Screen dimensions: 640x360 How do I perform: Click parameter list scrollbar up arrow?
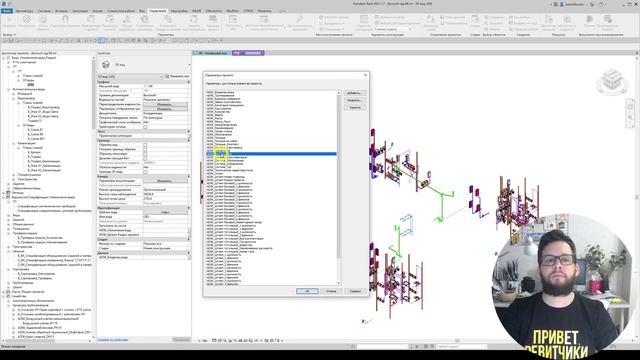coord(338,93)
